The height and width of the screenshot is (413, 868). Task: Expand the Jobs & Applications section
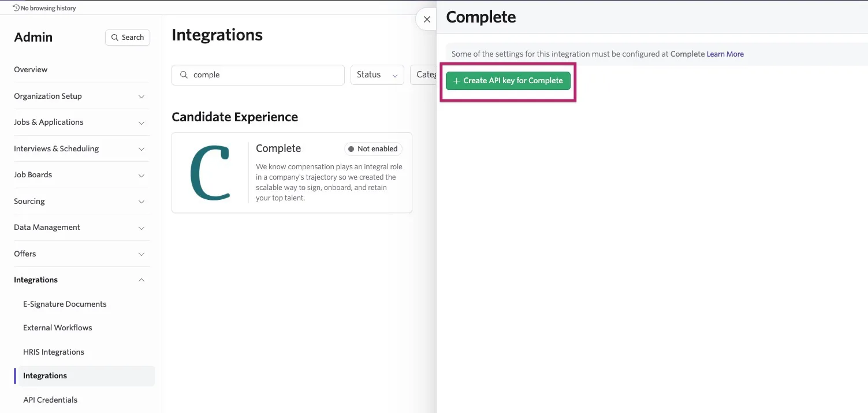tap(81, 122)
